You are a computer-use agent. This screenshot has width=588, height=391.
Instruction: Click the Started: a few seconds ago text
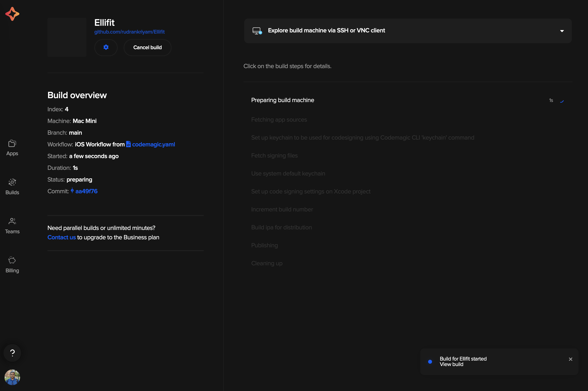pos(83,156)
